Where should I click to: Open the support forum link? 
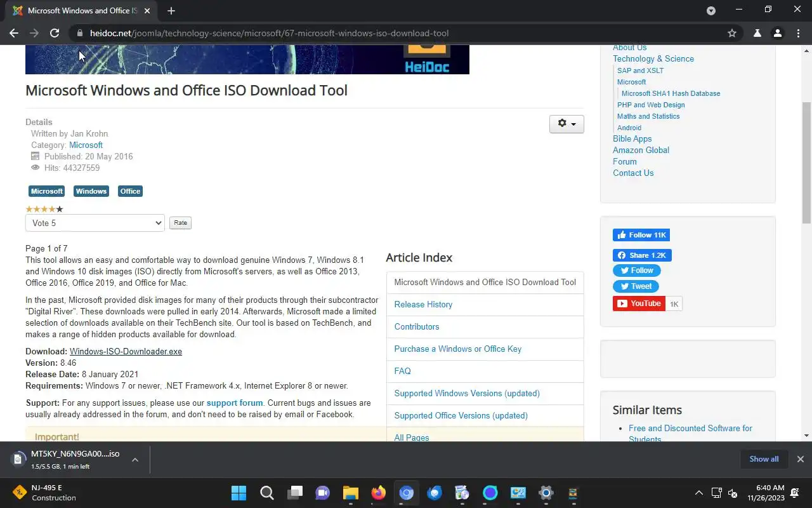[235, 403]
